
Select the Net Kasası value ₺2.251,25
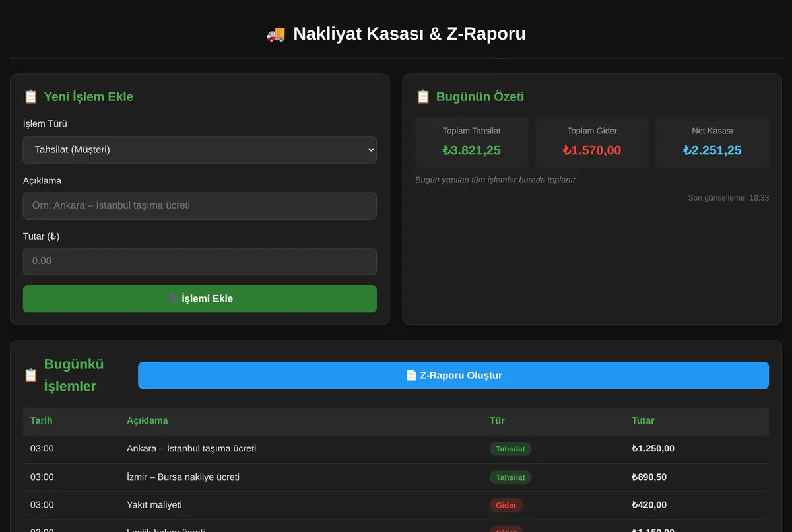tap(712, 150)
